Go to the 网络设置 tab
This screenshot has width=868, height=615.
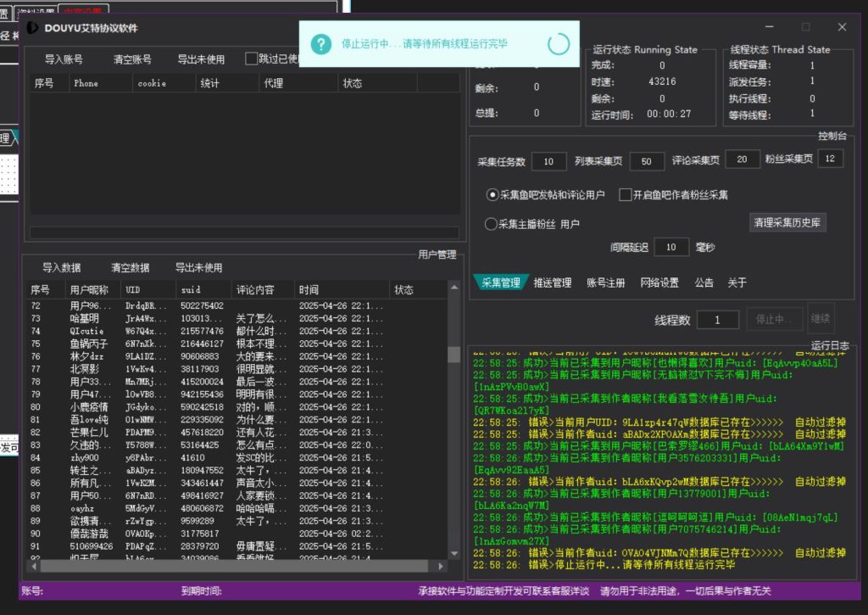click(x=659, y=282)
